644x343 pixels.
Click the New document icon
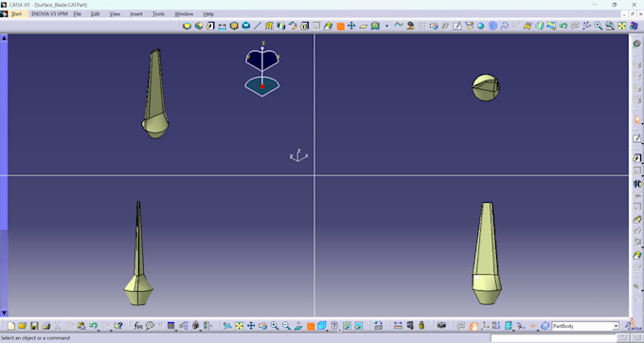point(11,326)
